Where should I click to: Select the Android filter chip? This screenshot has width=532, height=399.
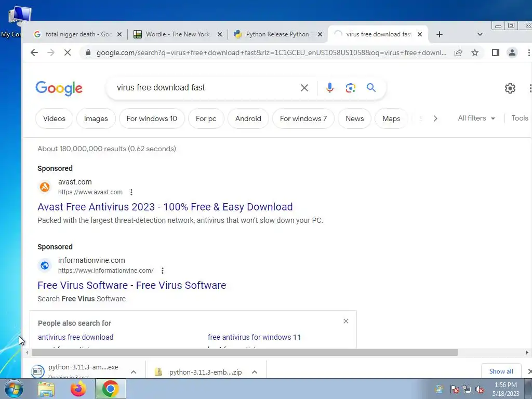[248, 118]
